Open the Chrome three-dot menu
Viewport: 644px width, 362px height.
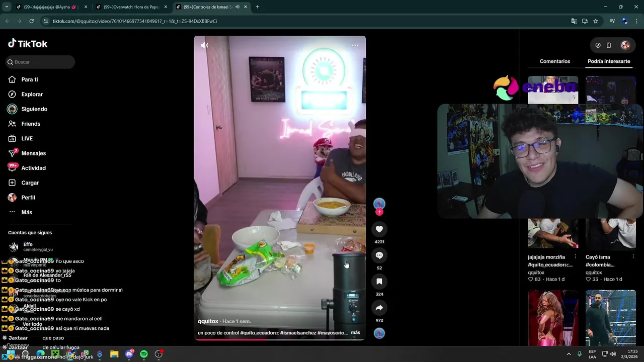(x=637, y=21)
